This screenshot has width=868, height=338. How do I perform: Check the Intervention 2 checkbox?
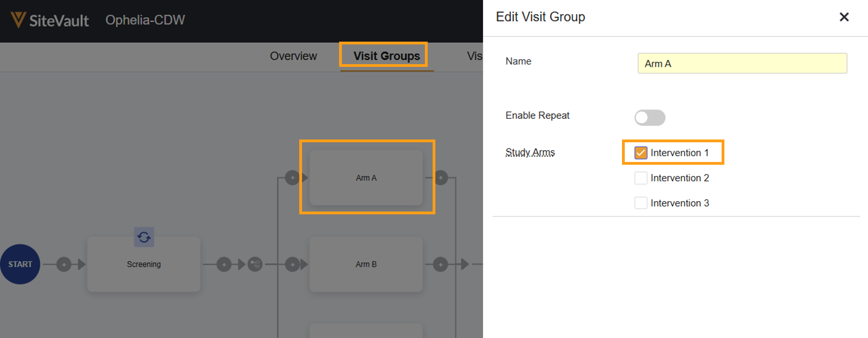[641, 178]
